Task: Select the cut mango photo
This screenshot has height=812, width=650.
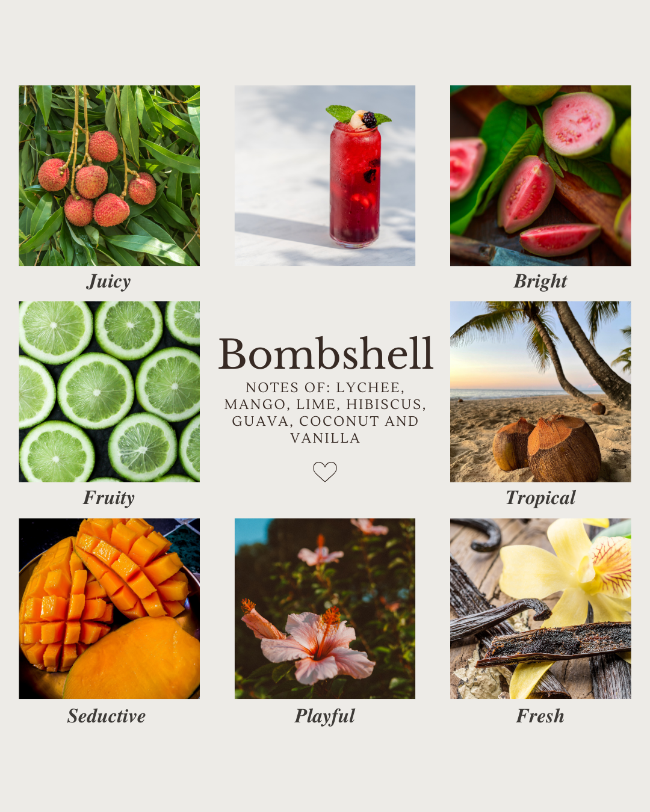Action: click(109, 608)
